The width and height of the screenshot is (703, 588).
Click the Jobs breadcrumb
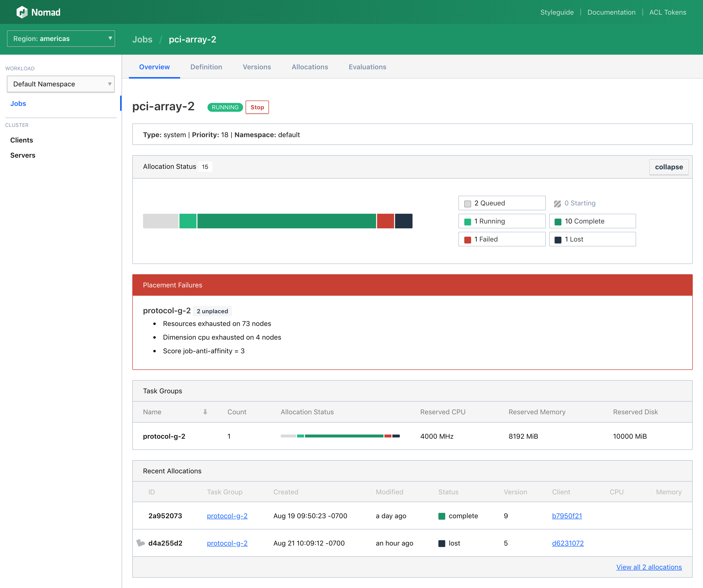pos(142,40)
